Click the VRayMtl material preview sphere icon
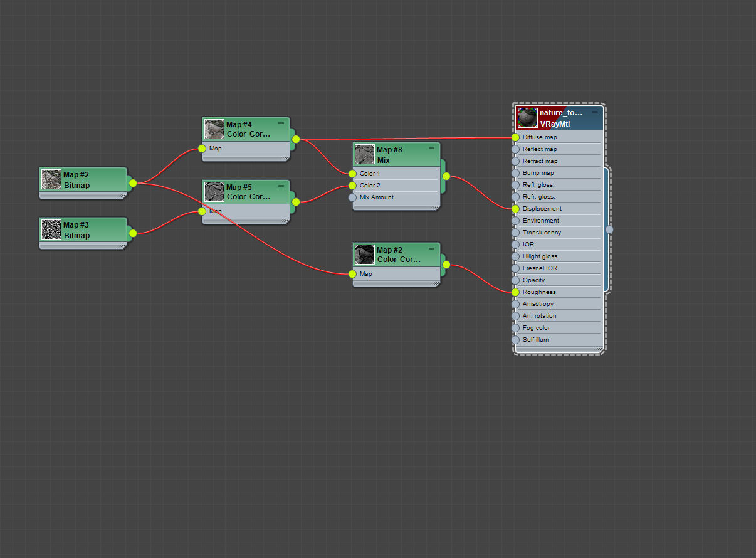Screen dimensions: 756x558 528,118
